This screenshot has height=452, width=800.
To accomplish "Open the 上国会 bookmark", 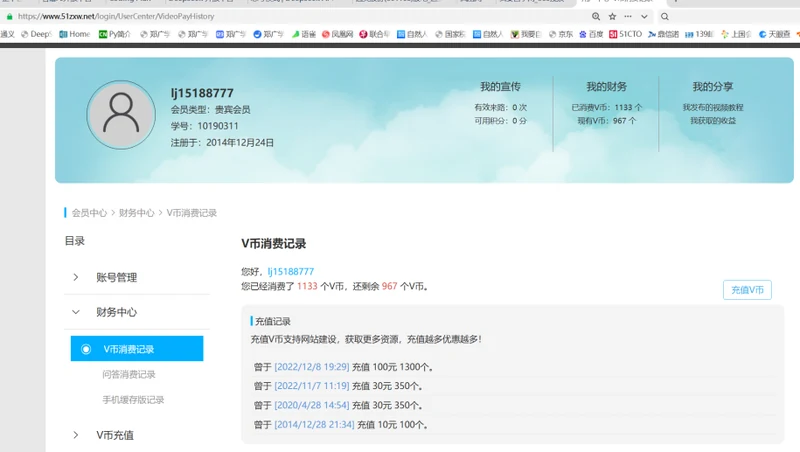I will coord(736,34).
